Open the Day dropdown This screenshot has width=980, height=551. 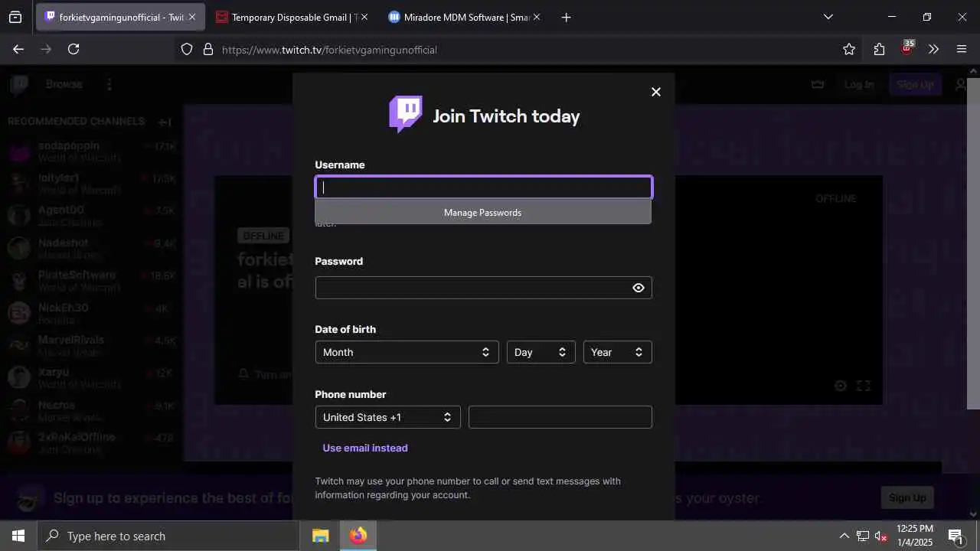point(541,352)
